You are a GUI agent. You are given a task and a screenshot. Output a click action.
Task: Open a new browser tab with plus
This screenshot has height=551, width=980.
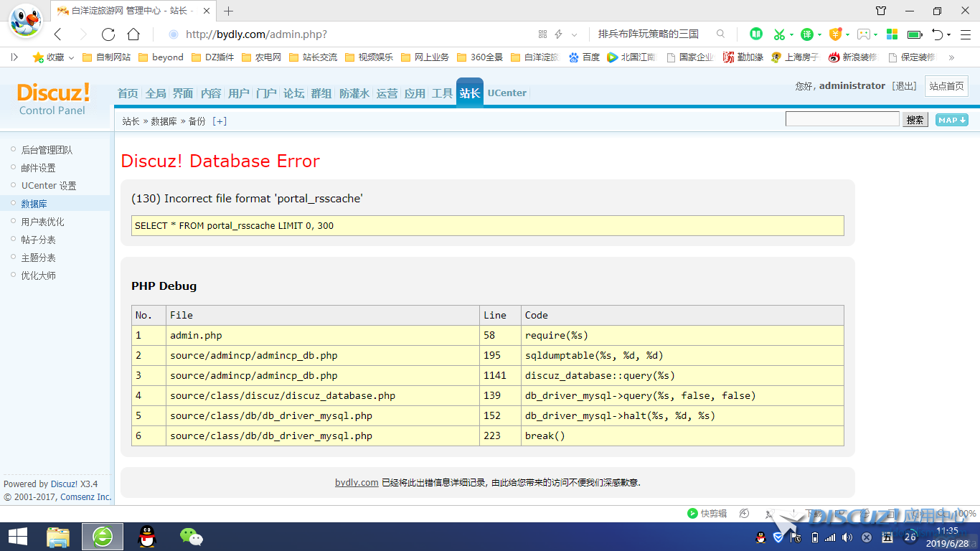tap(229, 11)
